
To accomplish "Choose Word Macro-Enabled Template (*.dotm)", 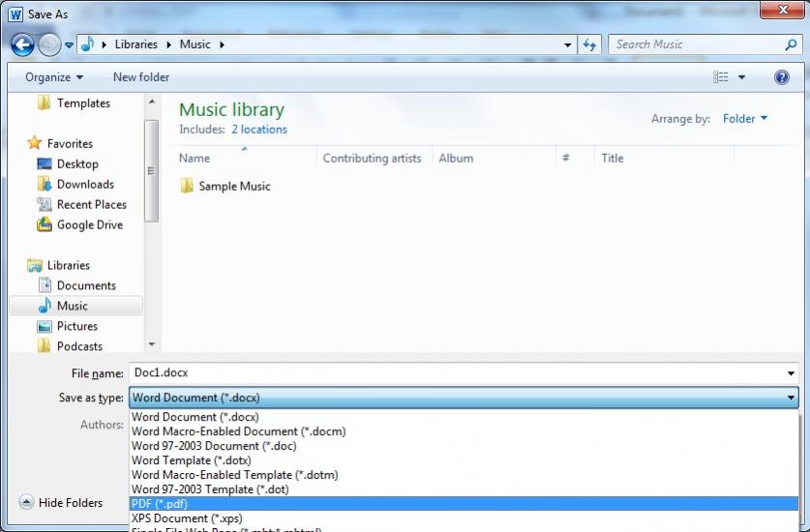I will 464,475.
